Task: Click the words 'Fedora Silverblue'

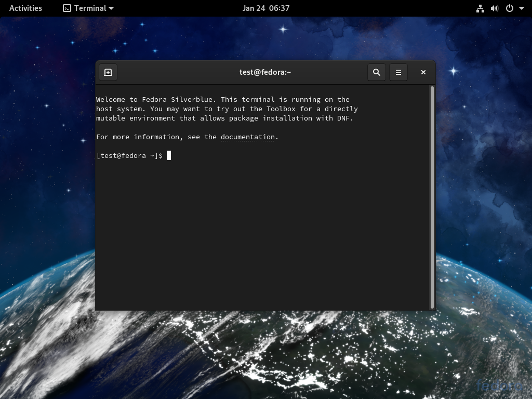Action: [x=177, y=99]
